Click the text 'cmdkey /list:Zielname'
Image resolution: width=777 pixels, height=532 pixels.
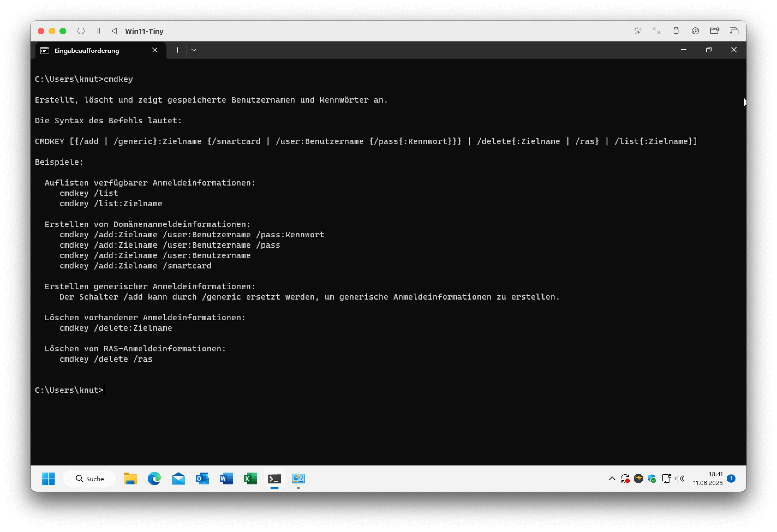111,204
